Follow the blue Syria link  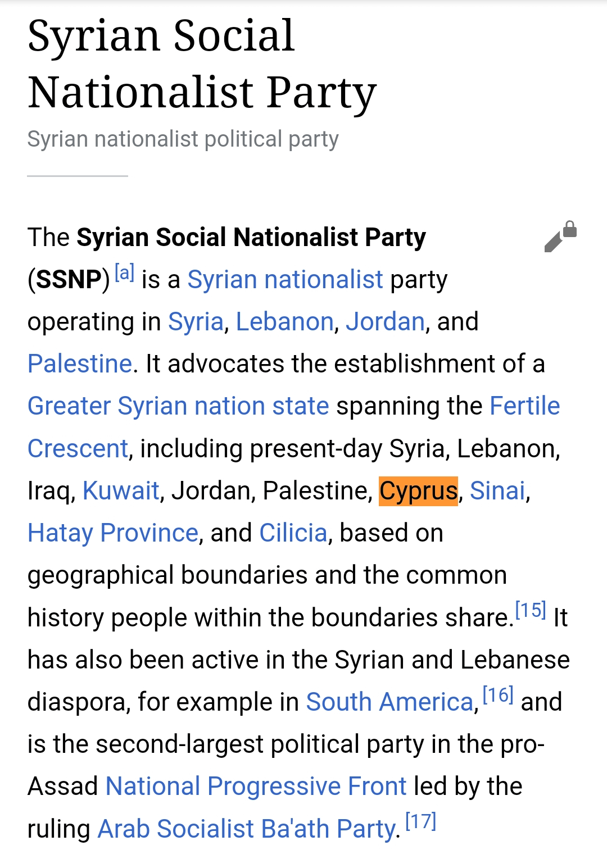point(196,322)
